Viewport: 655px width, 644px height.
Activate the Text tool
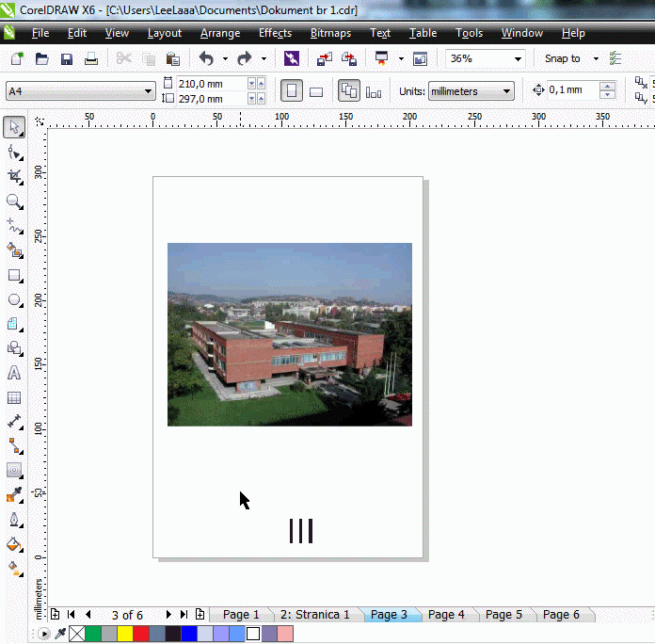[x=14, y=374]
